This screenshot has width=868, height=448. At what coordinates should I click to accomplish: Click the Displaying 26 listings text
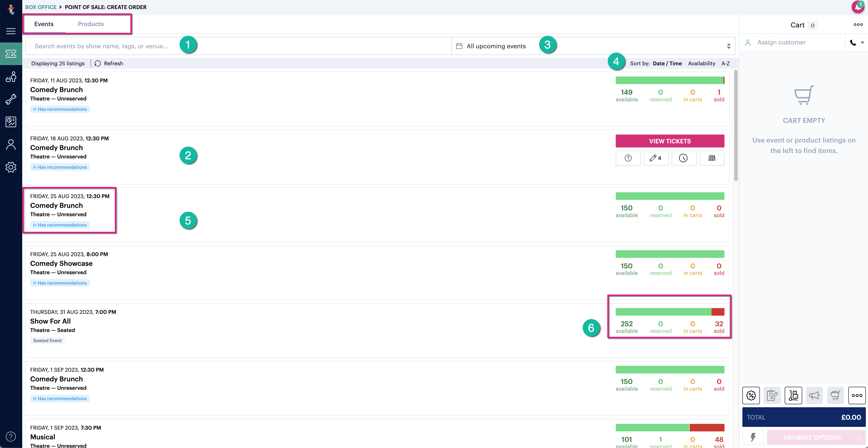point(58,64)
